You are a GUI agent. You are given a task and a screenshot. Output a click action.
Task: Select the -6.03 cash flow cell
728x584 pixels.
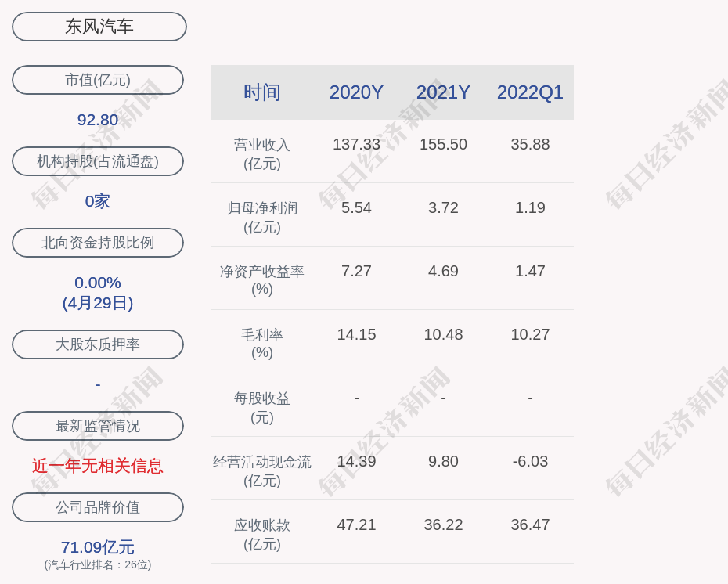pyautogui.click(x=530, y=461)
